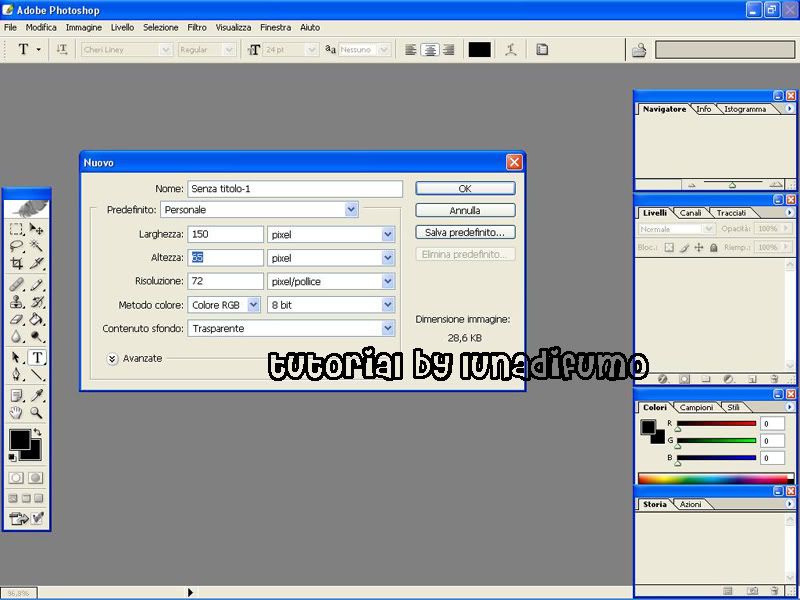This screenshot has height=600, width=800.
Task: Confirm new document with OK
Action: (x=465, y=188)
